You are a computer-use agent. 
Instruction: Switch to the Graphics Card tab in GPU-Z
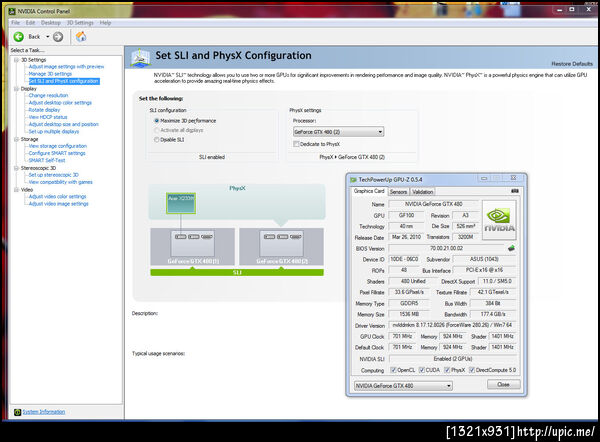click(369, 191)
